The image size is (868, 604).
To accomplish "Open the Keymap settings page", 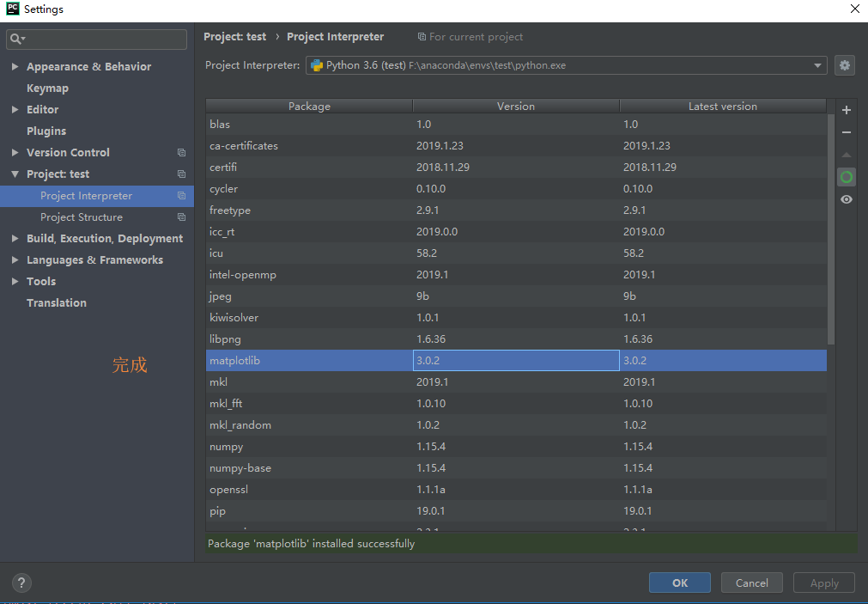I will 47,88.
